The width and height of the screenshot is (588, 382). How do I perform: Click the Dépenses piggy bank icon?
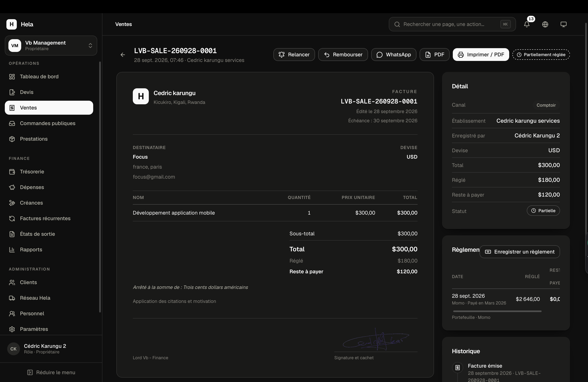[12, 187]
